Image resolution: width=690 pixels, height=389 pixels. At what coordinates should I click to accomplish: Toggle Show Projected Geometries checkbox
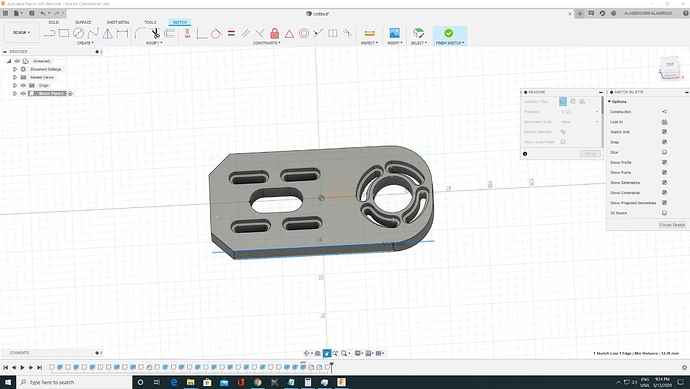[664, 203]
